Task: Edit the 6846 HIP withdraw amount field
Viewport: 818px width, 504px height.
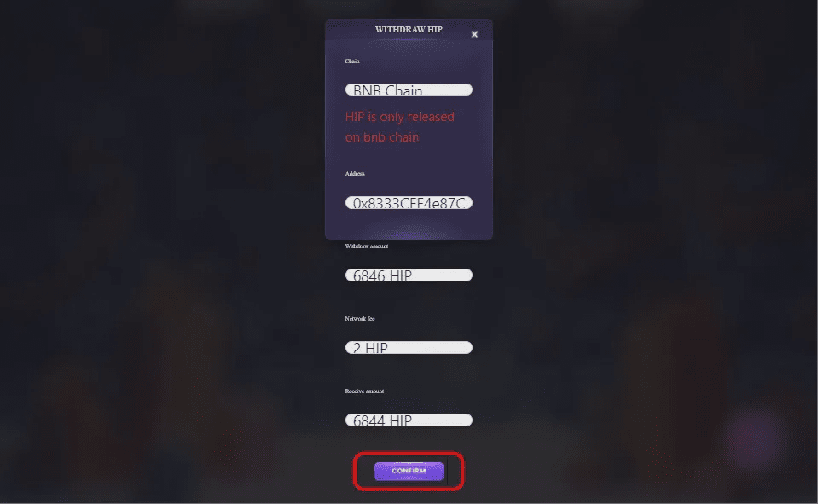Action: click(409, 275)
